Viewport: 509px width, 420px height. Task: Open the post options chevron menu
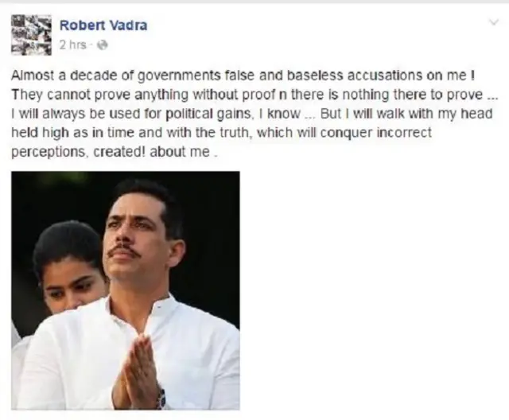[494, 22]
